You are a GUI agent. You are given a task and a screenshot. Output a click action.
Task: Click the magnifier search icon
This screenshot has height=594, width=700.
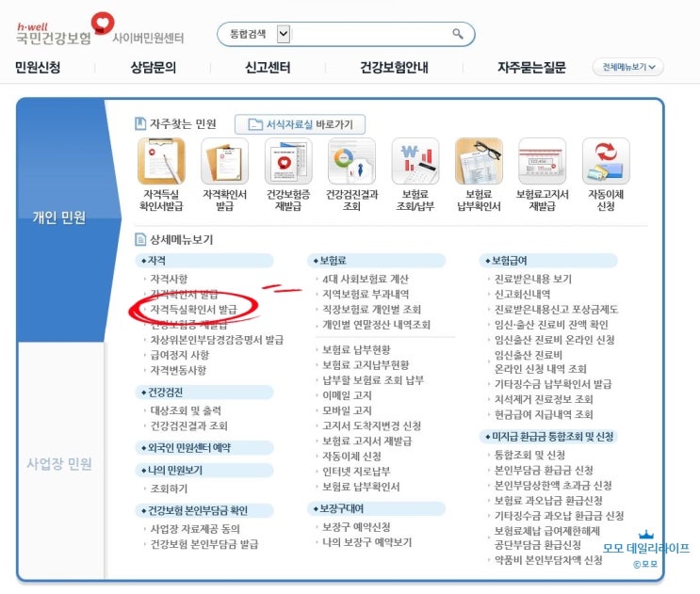[x=458, y=34]
